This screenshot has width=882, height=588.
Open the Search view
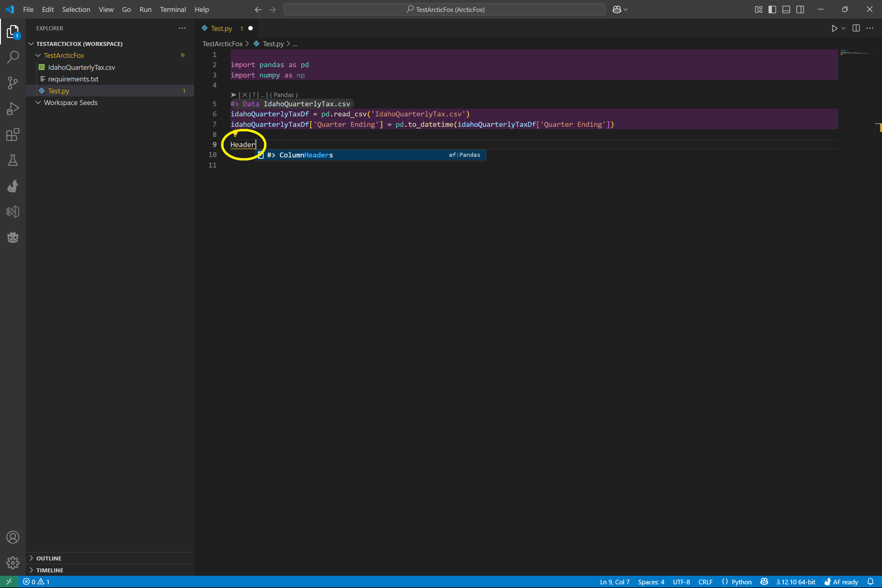[x=13, y=57]
